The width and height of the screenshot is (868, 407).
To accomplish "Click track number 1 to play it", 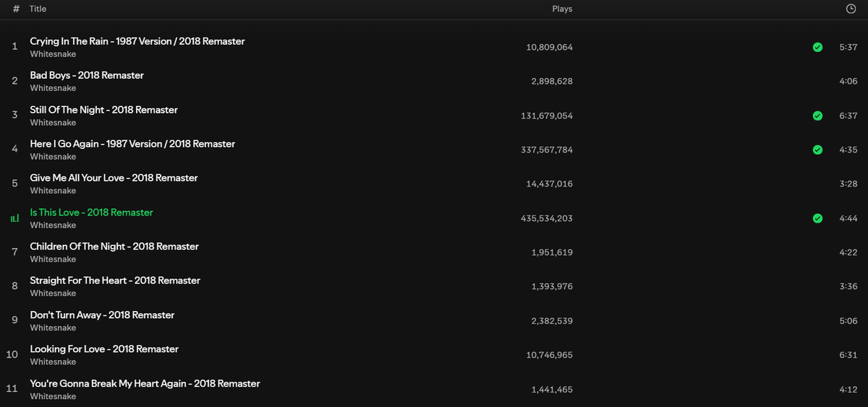I will point(14,47).
